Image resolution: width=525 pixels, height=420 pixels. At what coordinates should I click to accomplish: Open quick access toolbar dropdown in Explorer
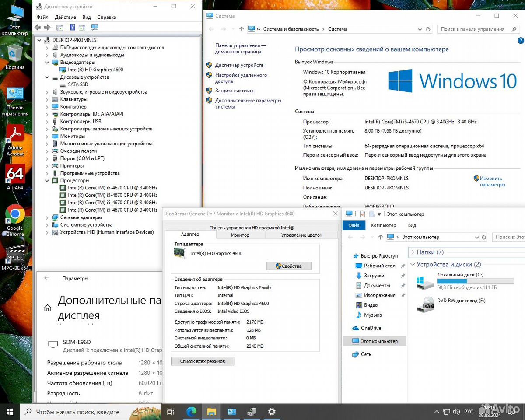[x=379, y=214]
